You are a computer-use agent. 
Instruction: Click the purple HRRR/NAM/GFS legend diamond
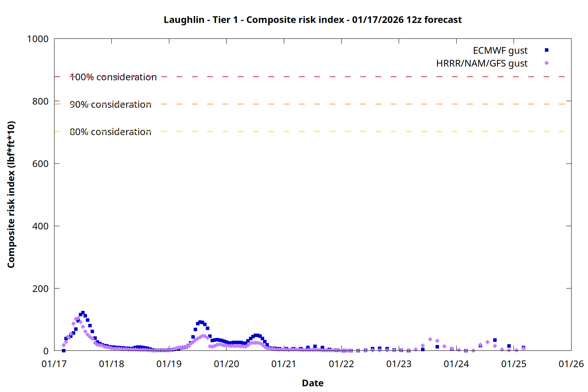tap(546, 63)
